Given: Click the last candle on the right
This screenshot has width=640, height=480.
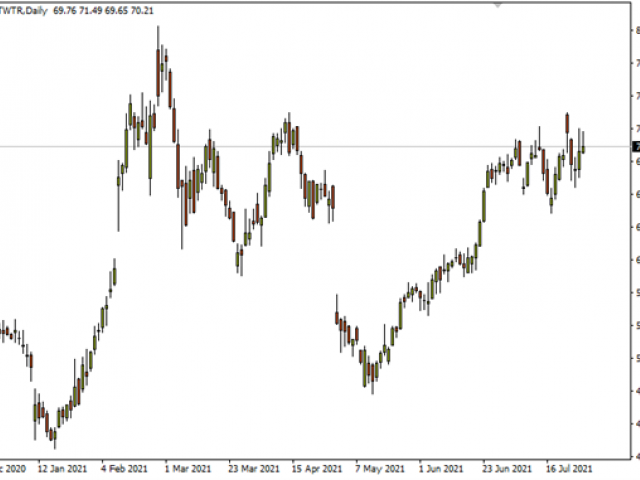Looking at the screenshot, I should [583, 150].
